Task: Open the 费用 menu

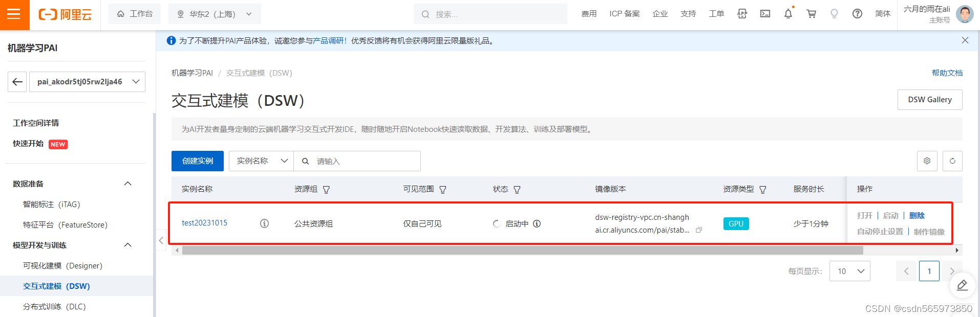Action: [589, 14]
